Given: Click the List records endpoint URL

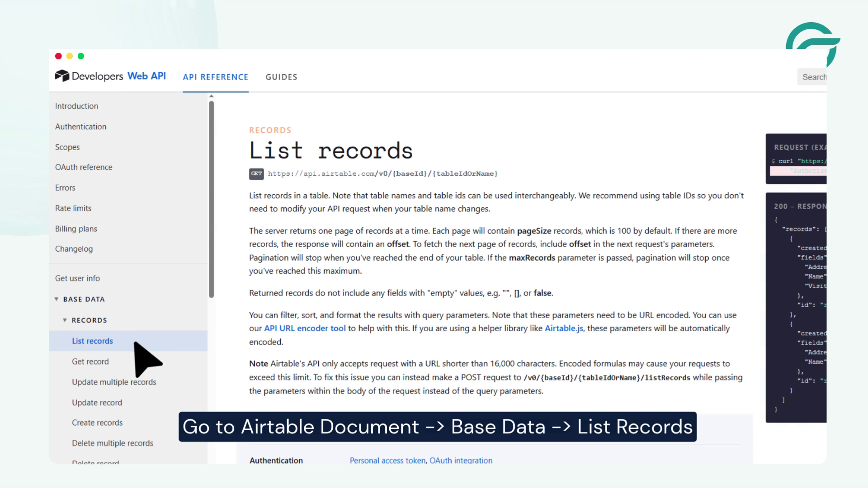Looking at the screenshot, I should (x=382, y=174).
